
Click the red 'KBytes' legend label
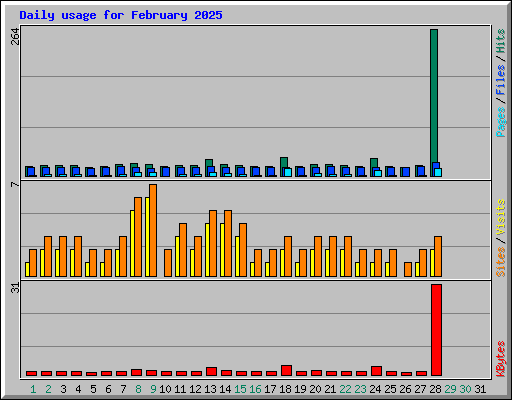[x=501, y=359]
